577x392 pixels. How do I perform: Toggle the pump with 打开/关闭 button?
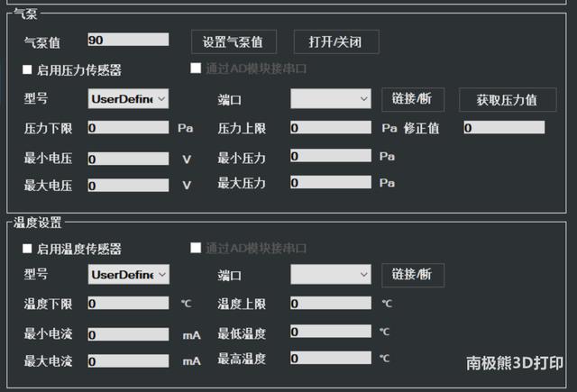[336, 42]
